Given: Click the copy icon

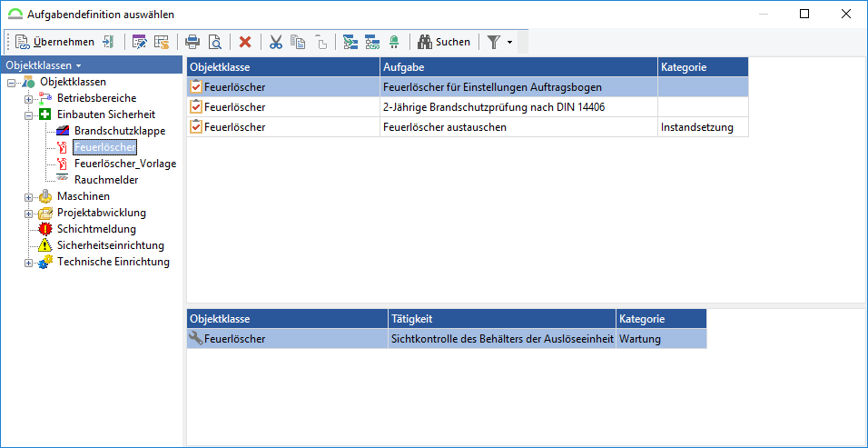Looking at the screenshot, I should (x=298, y=42).
